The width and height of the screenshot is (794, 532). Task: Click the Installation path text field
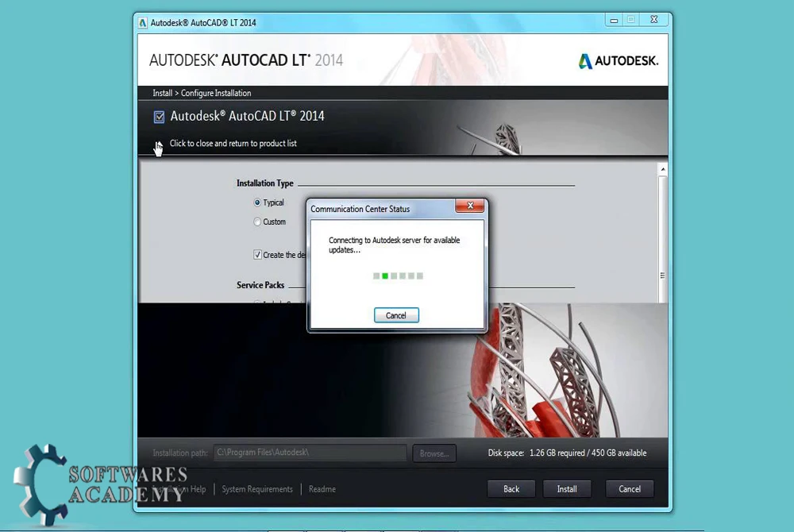[310, 453]
